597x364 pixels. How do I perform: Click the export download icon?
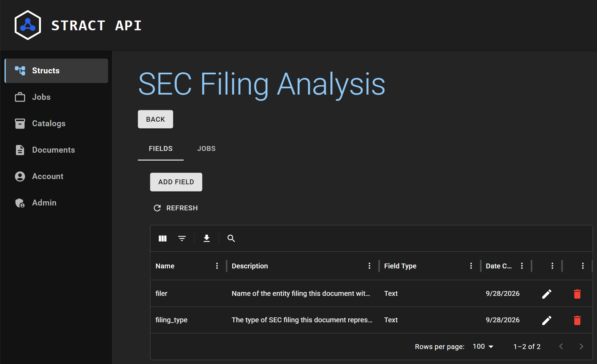[x=207, y=238]
